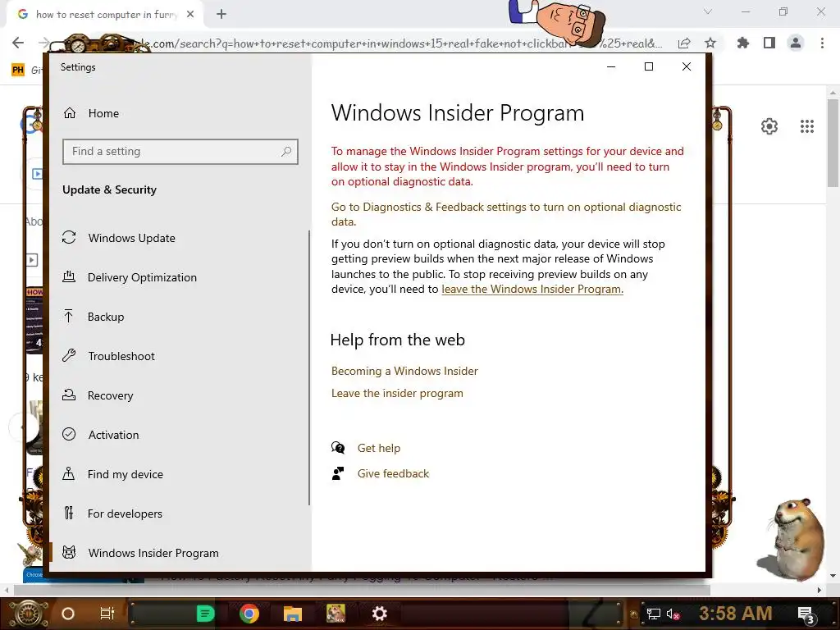The height and width of the screenshot is (630, 840).
Task: Click the Get help link
Action: coord(379,449)
